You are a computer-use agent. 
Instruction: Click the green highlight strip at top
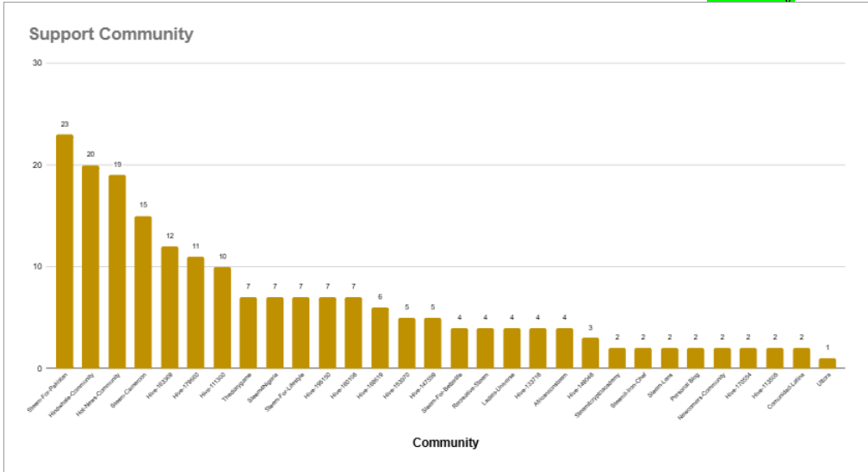(x=751, y=1)
